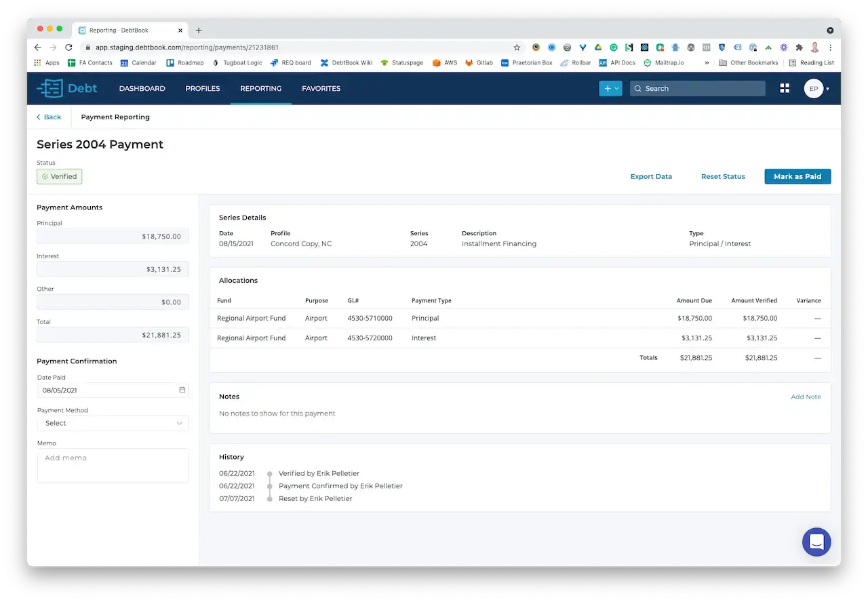This screenshot has width=868, height=602.
Task: Click GL# 4530-5710000 cell
Action: (370, 318)
